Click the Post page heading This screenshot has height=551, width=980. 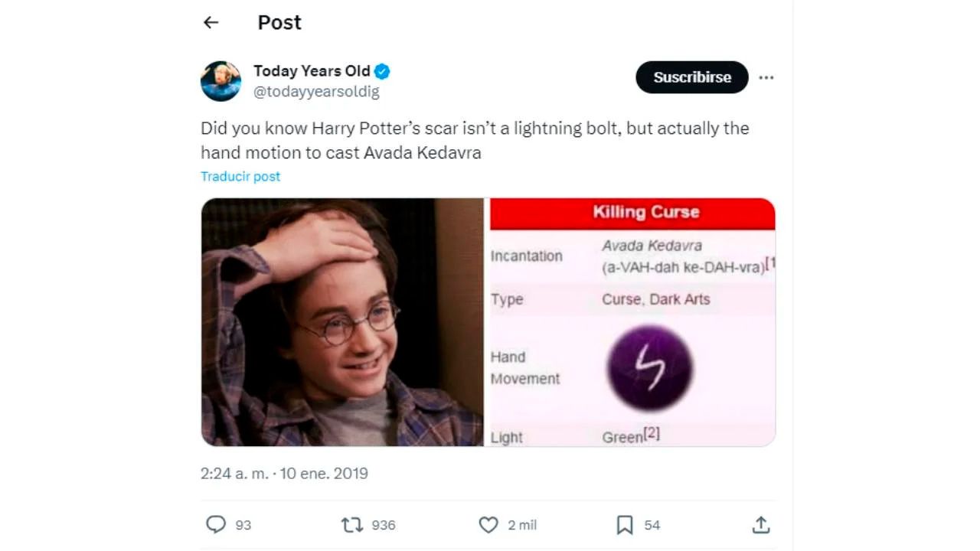point(279,23)
